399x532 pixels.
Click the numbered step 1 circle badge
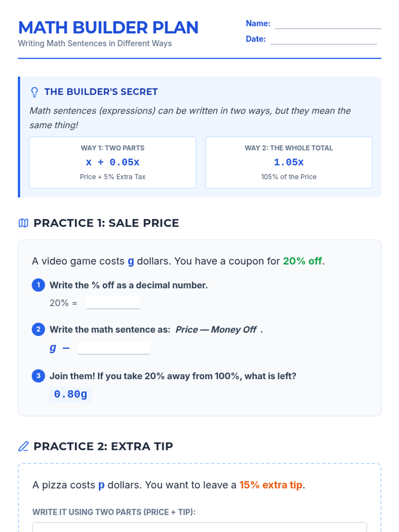point(39,285)
